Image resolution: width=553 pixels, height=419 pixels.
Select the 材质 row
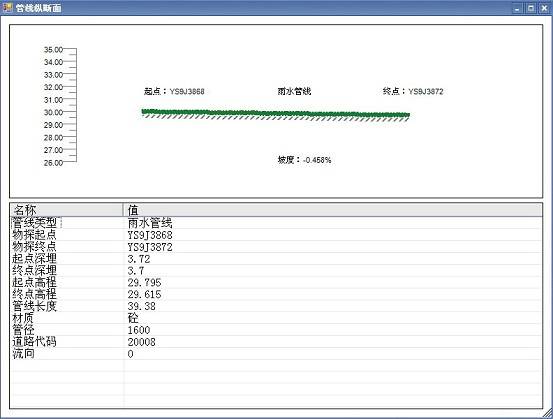coord(276,318)
